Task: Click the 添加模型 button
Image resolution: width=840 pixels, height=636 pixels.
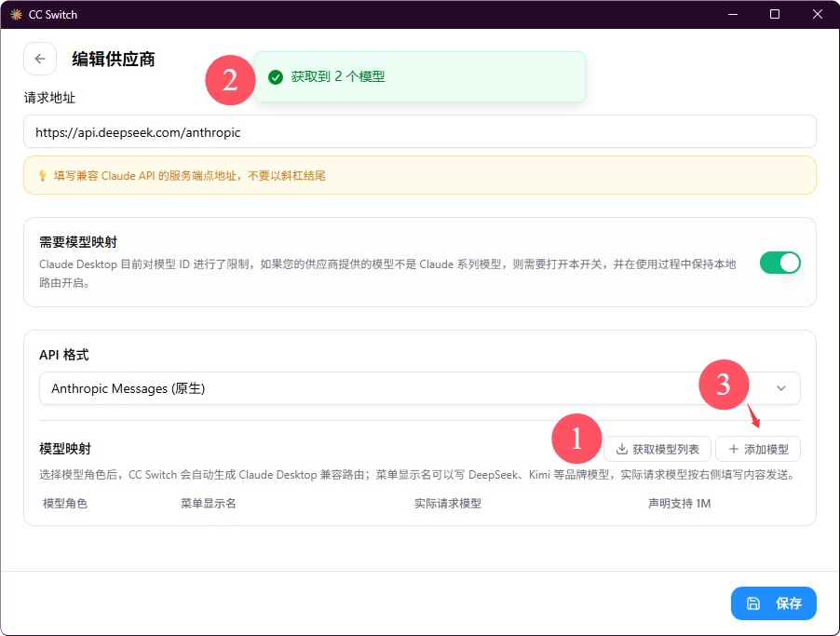Action: [x=758, y=449]
